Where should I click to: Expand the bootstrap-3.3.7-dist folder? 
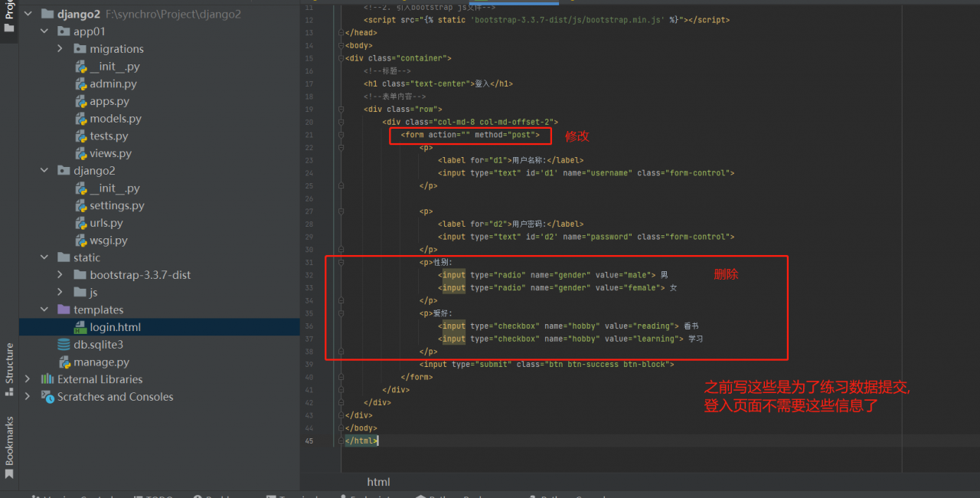coord(60,275)
